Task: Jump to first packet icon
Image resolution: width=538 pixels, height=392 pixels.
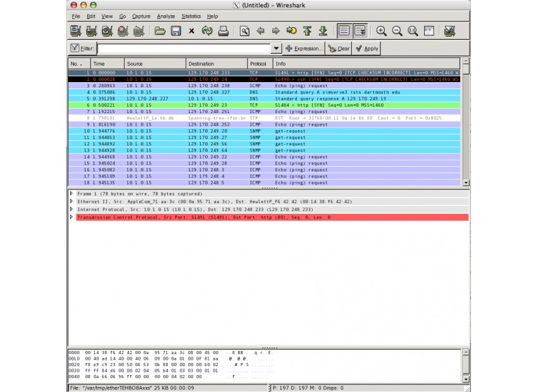Action: [x=308, y=31]
